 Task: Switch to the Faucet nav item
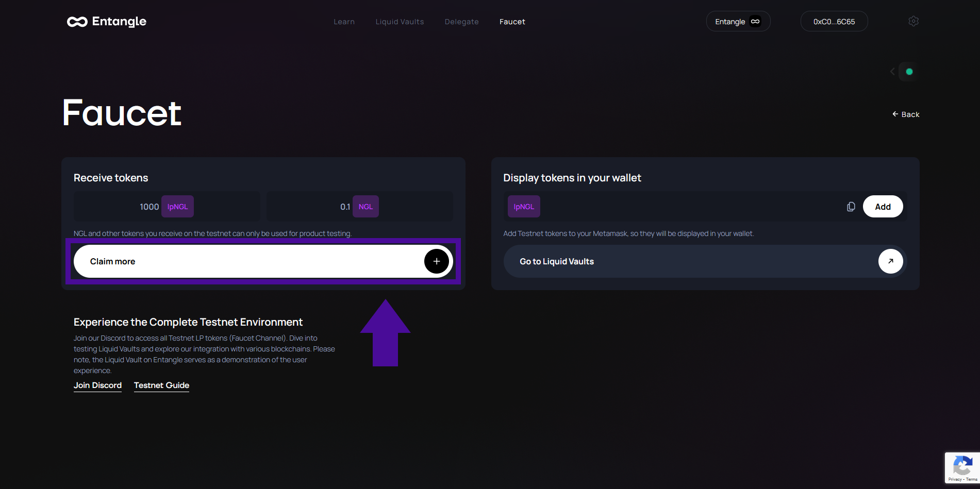[512, 22]
